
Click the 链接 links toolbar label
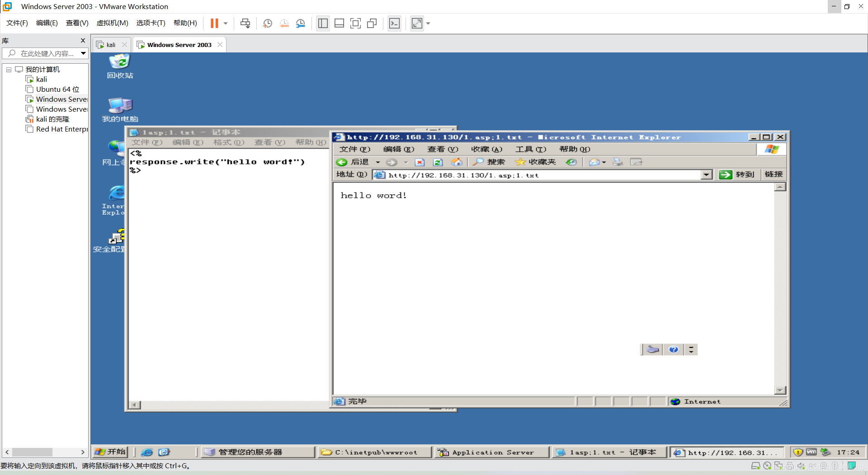tap(774, 174)
